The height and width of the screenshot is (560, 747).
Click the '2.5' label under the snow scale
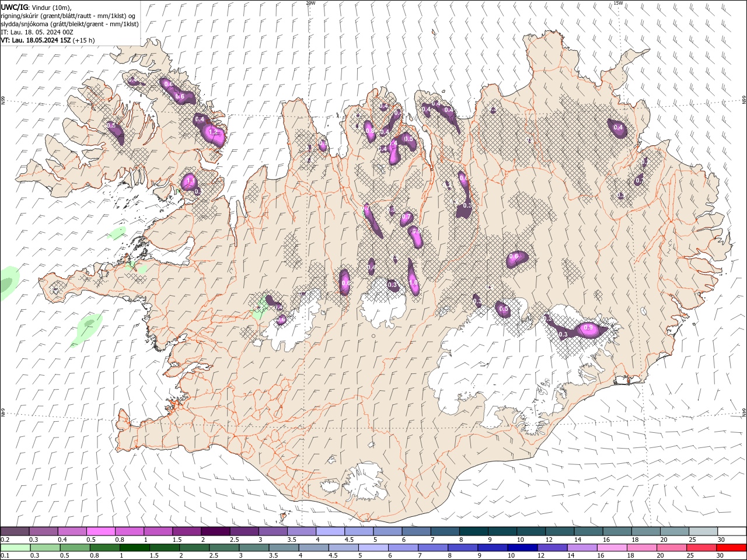click(234, 540)
